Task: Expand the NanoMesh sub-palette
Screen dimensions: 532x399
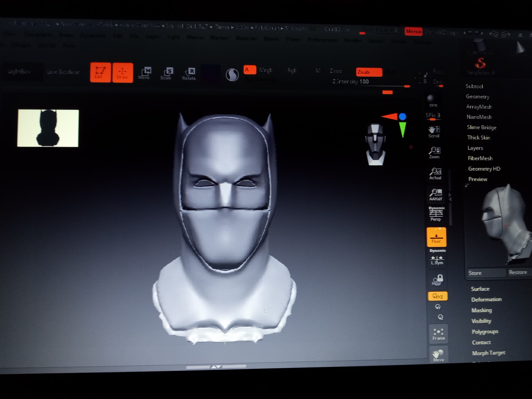Action: tap(479, 117)
